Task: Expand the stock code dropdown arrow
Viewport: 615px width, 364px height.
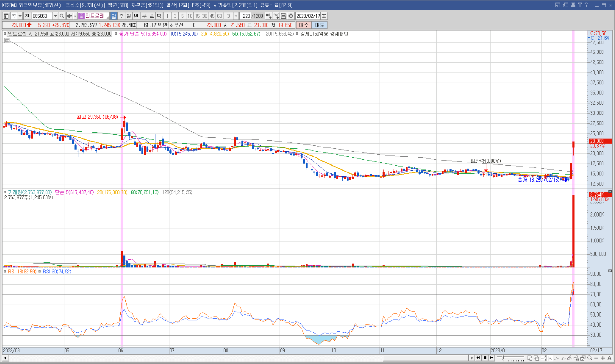Action: 55,16
